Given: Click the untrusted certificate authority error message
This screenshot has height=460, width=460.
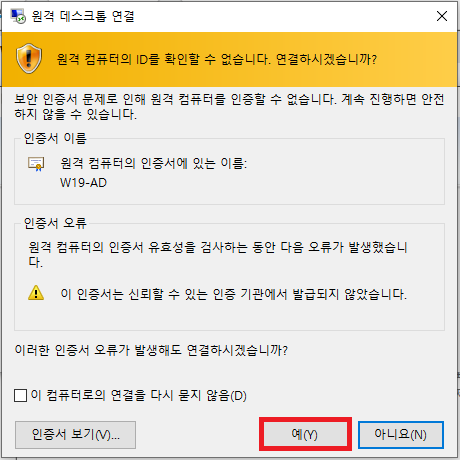Looking at the screenshot, I should click(x=233, y=294).
